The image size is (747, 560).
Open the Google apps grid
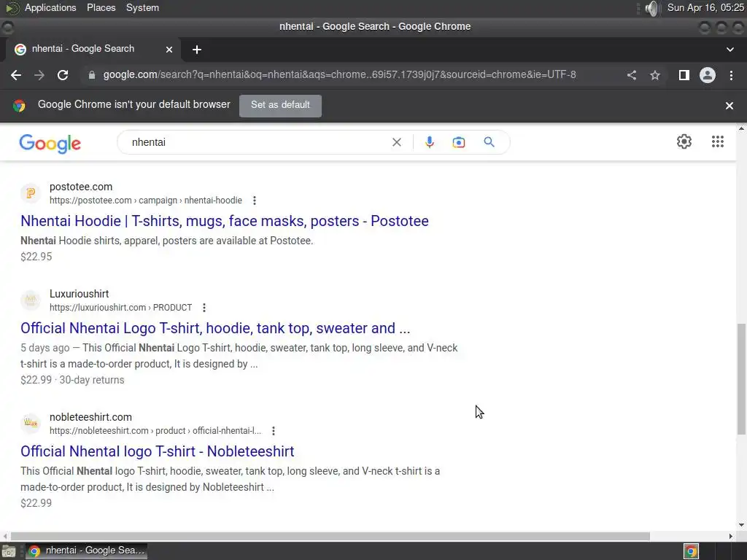pyautogui.click(x=718, y=141)
